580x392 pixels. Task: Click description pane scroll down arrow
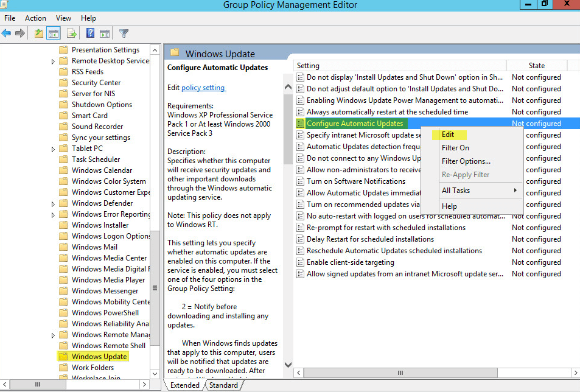pos(288,364)
